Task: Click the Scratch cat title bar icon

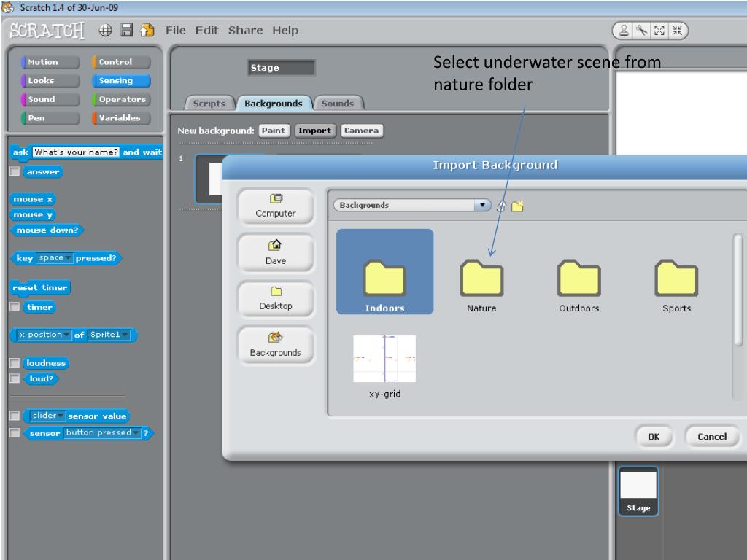Action: pos(7,7)
